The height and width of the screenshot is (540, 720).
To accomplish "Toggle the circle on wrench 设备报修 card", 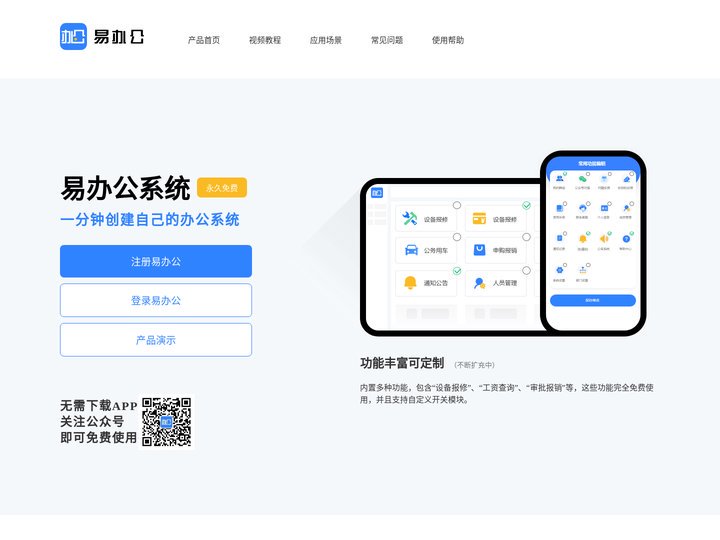I will [x=457, y=205].
